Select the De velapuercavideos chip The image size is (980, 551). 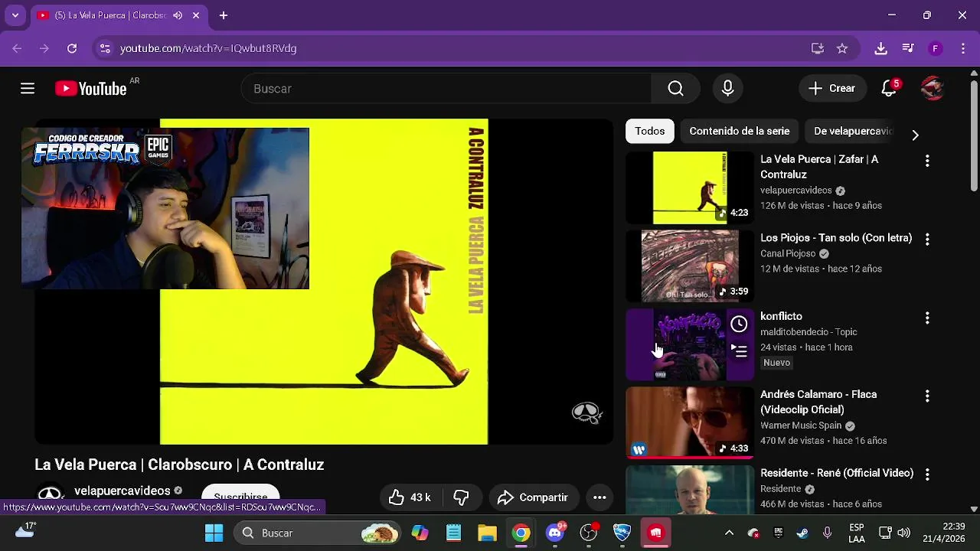854,131
